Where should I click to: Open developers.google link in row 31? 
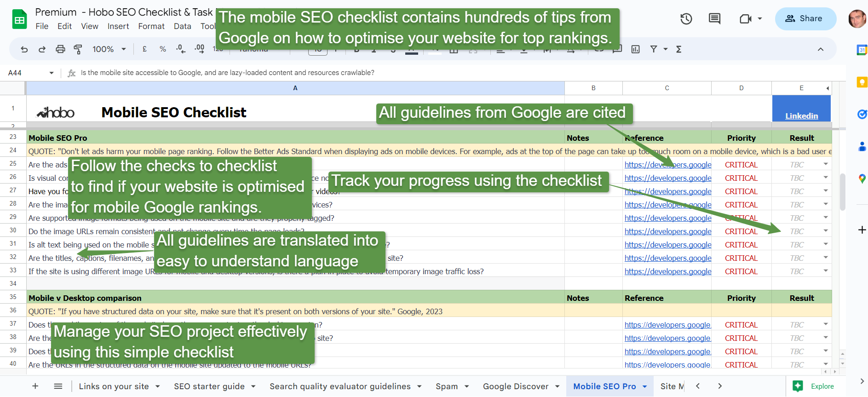[x=668, y=245]
